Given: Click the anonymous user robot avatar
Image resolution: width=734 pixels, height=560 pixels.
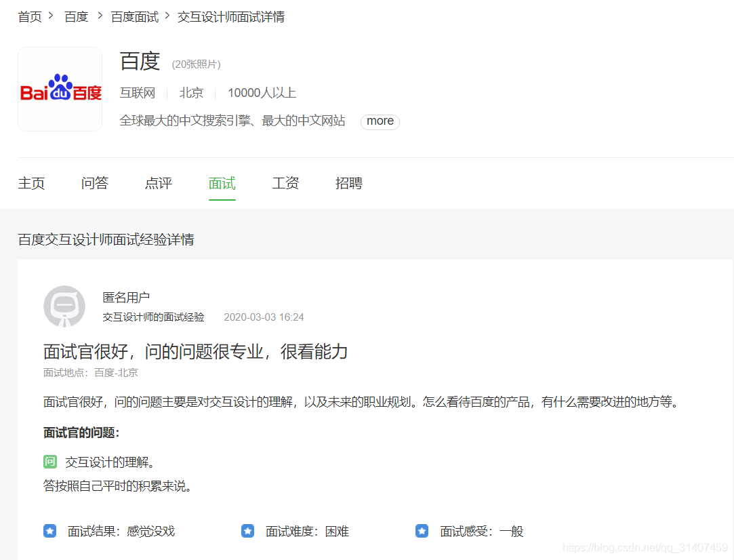Looking at the screenshot, I should click(64, 306).
